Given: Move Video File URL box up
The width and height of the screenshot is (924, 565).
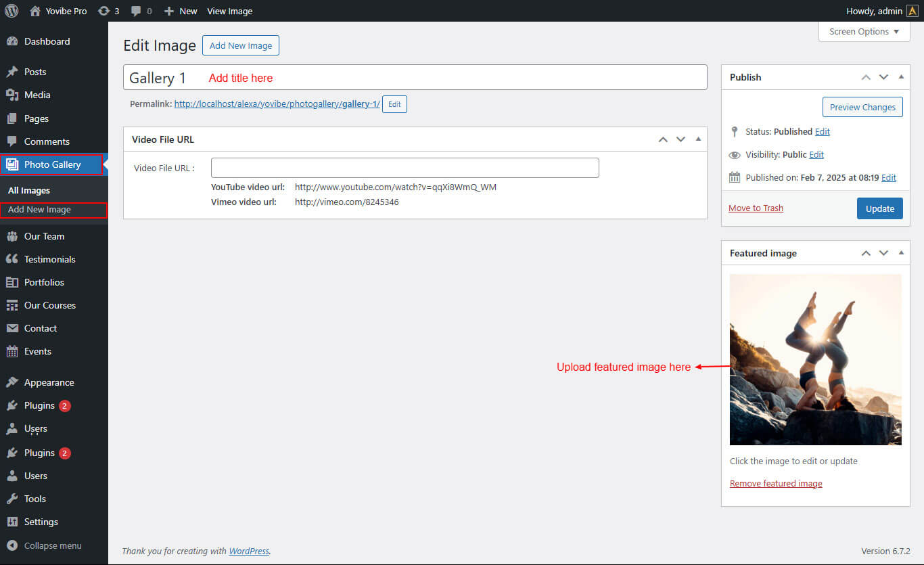Looking at the screenshot, I should click(663, 139).
